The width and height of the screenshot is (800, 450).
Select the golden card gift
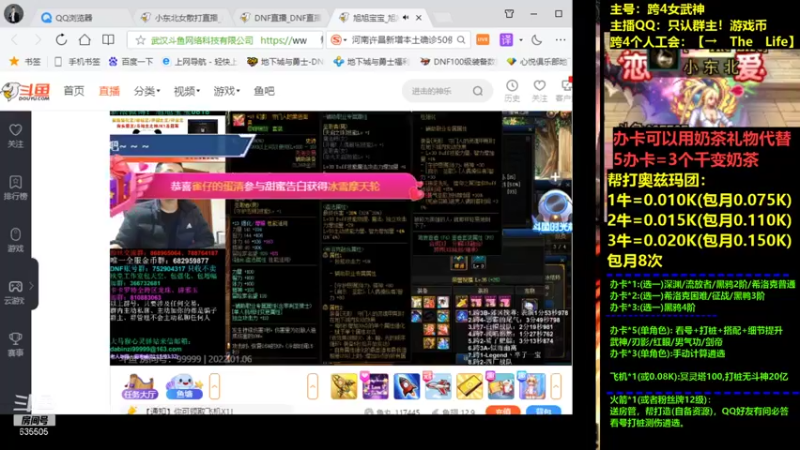[469, 386]
